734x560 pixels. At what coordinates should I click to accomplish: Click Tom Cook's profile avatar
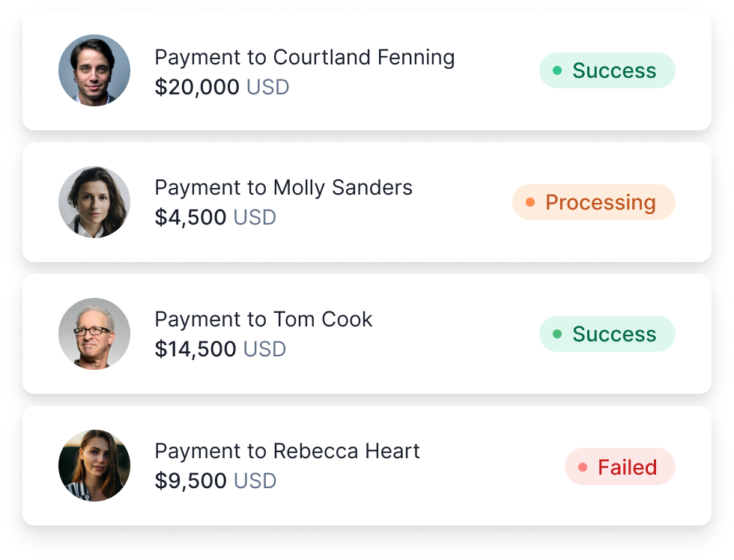click(94, 334)
